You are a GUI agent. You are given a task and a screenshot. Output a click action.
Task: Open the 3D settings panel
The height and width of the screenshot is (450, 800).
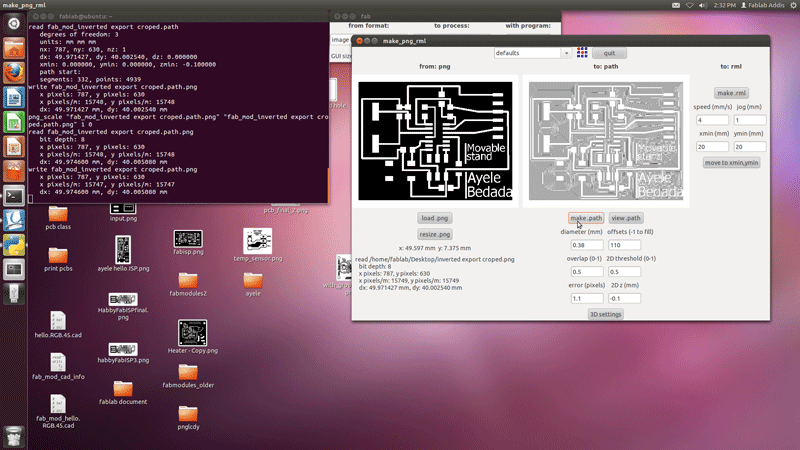[605, 314]
